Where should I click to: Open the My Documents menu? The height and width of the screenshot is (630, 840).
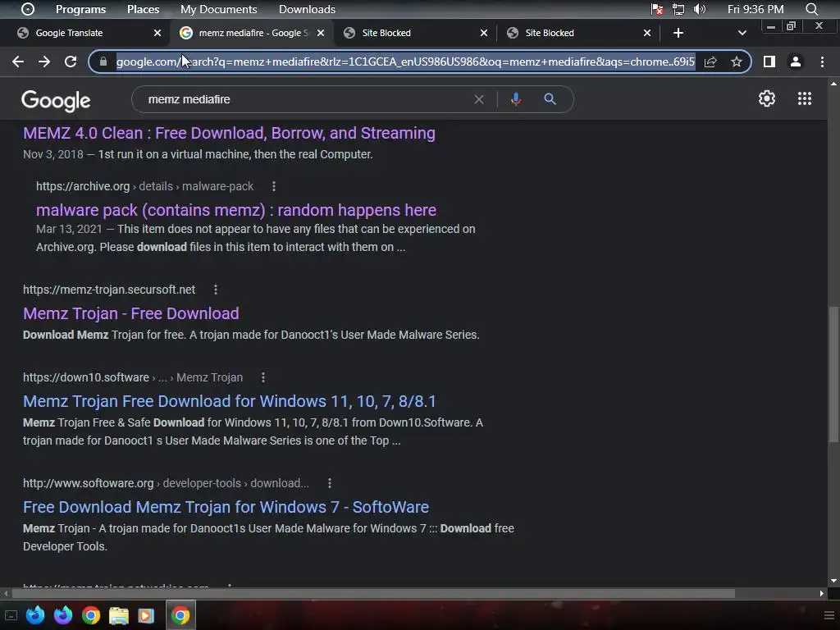coord(218,9)
